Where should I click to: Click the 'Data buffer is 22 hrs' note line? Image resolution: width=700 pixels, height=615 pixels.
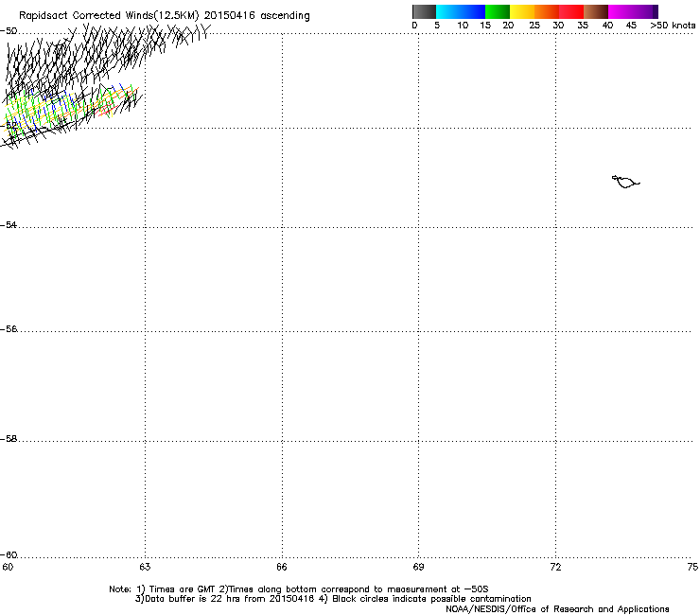click(333, 599)
